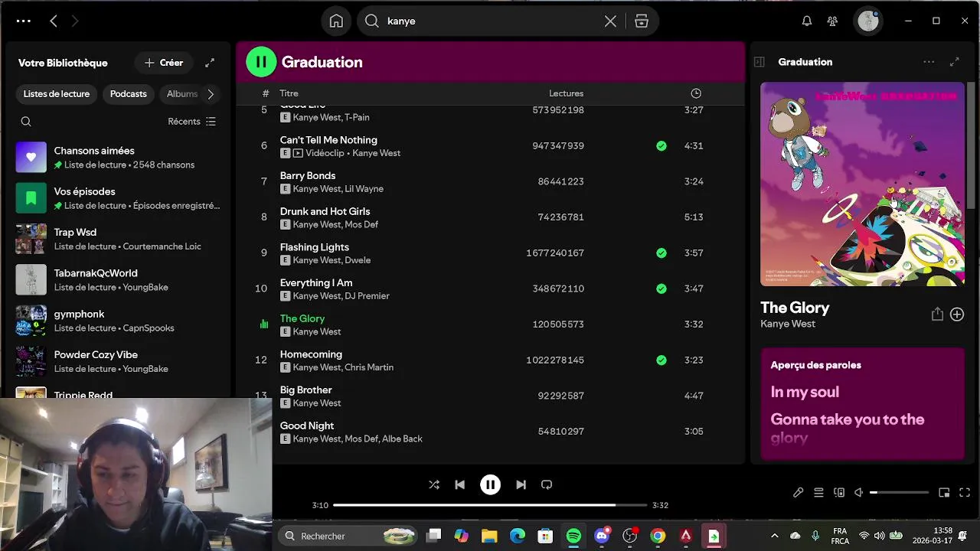Open the Trap Wsd playlist
Screen dimensions: 980x551
click(x=118, y=239)
